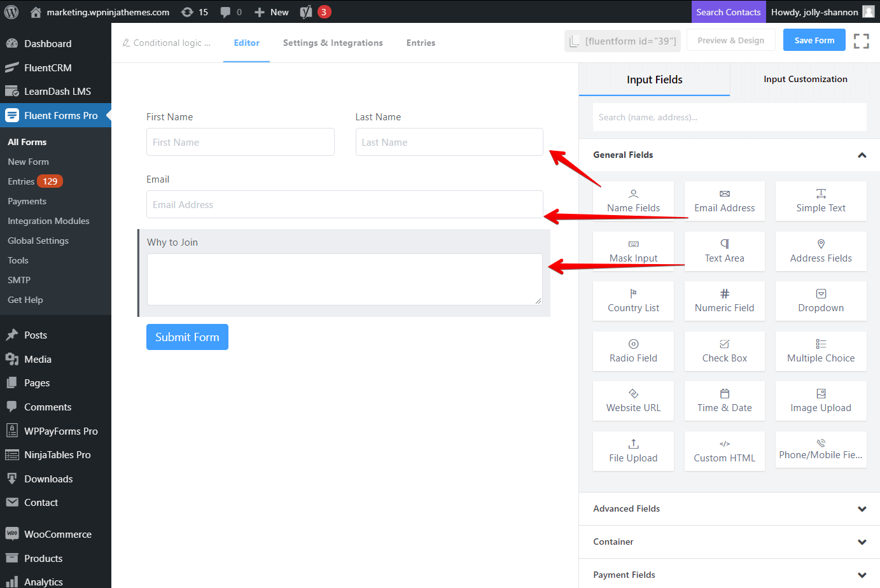Viewport: 880px width, 588px height.
Task: Insert a Simple Text field
Action: pos(820,201)
